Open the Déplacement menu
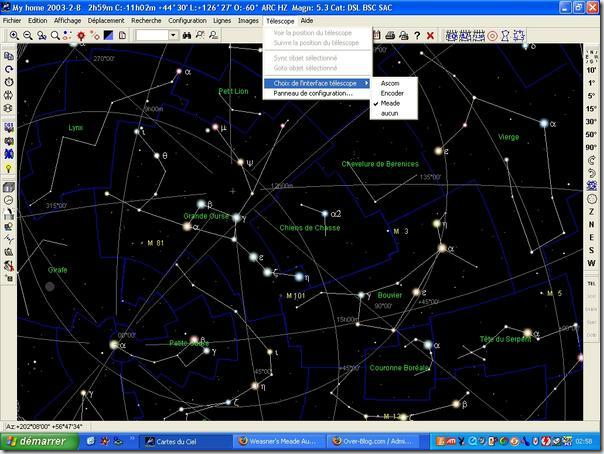604x454 pixels. point(106,20)
